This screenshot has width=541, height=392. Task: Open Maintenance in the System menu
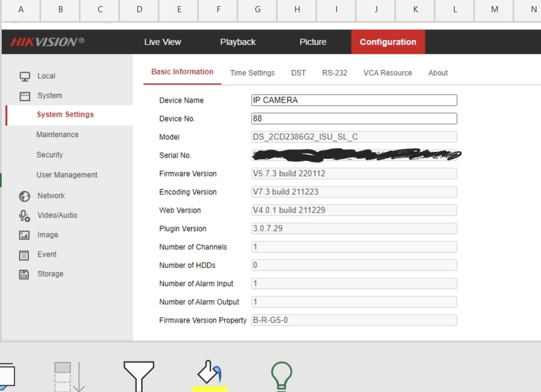point(57,135)
